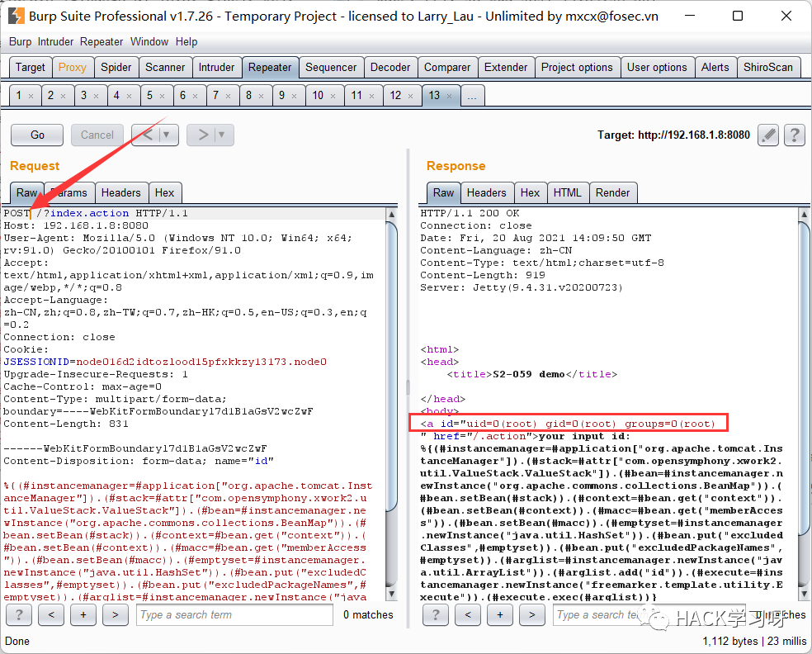Close Repeater sub-tab 5
This screenshot has height=654, width=812.
click(162, 97)
